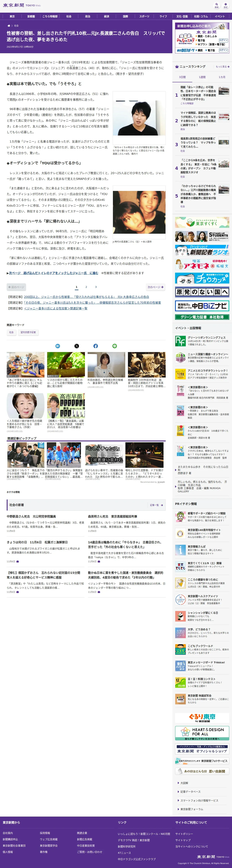Open サイトポリシー in the footer

point(184,834)
